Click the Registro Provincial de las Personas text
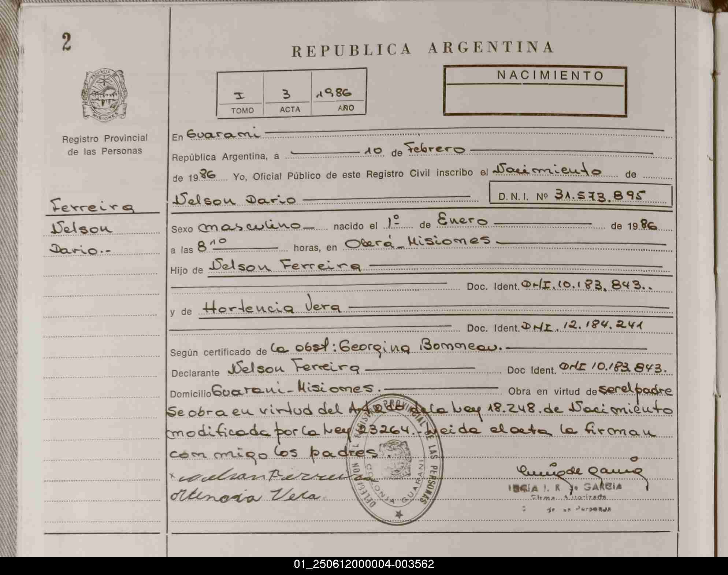The height and width of the screenshot is (575, 728). click(105, 145)
